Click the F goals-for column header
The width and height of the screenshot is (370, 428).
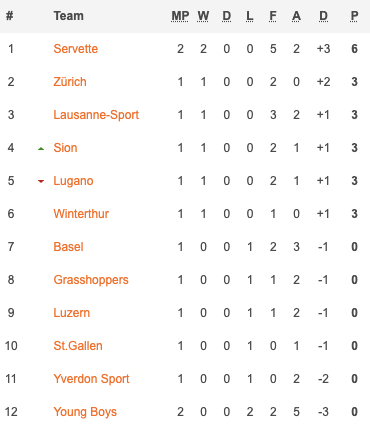coord(273,16)
